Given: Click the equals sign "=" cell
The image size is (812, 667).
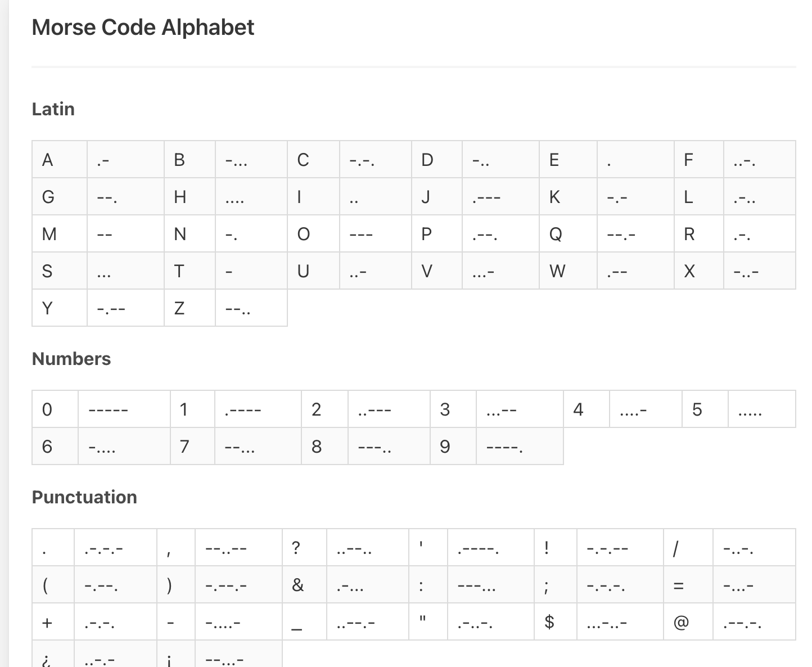Looking at the screenshot, I should (688, 585).
